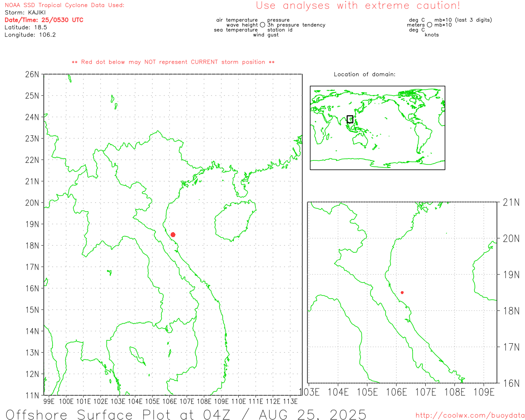
Task: Click 'wave height' legend label
Action: coord(242,25)
